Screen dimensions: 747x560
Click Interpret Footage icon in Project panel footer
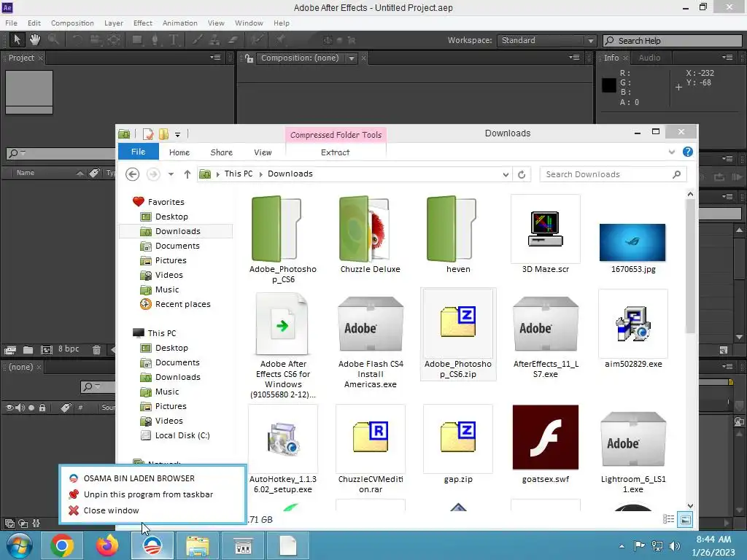click(10, 350)
